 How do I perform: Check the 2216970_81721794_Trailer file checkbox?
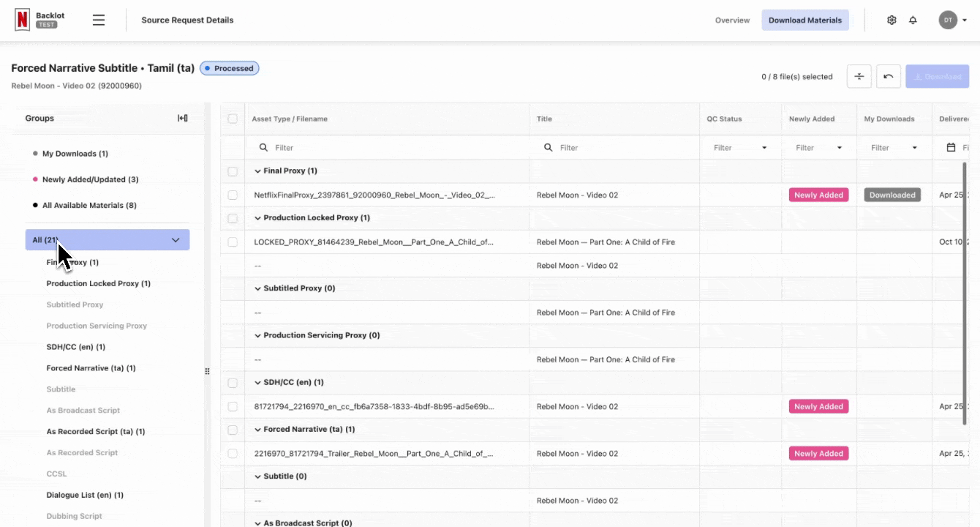click(x=233, y=454)
